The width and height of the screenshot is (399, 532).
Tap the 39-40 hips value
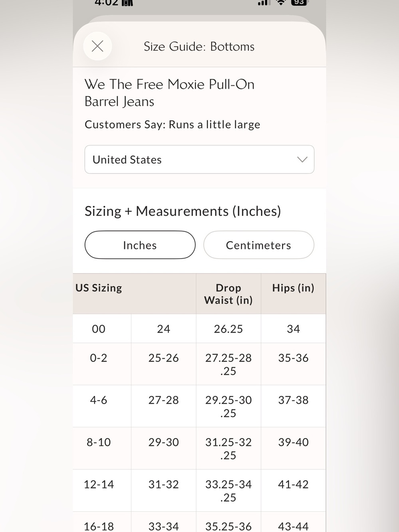293,442
